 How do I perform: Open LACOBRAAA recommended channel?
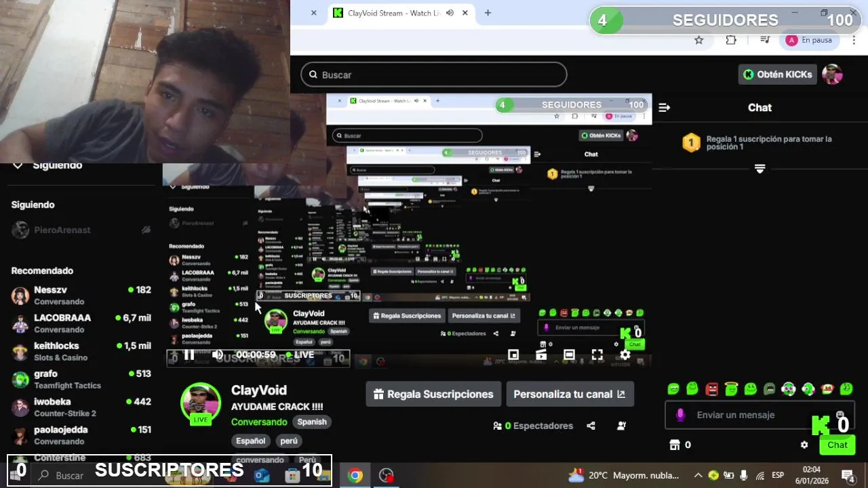click(81, 323)
